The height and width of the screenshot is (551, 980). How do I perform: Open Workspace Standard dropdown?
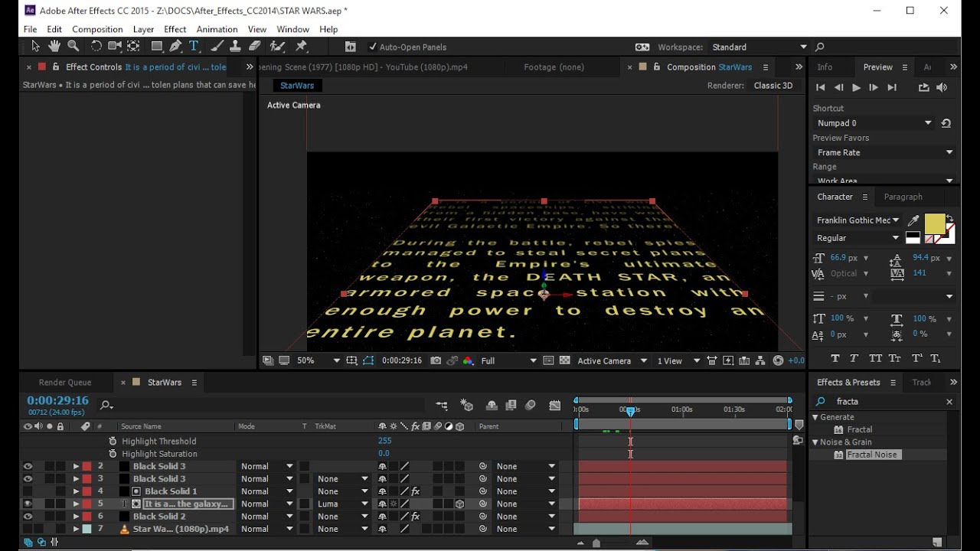coord(759,47)
